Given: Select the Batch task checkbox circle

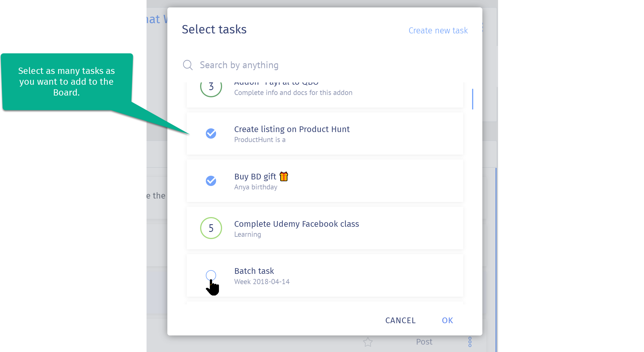Looking at the screenshot, I should 211,275.
